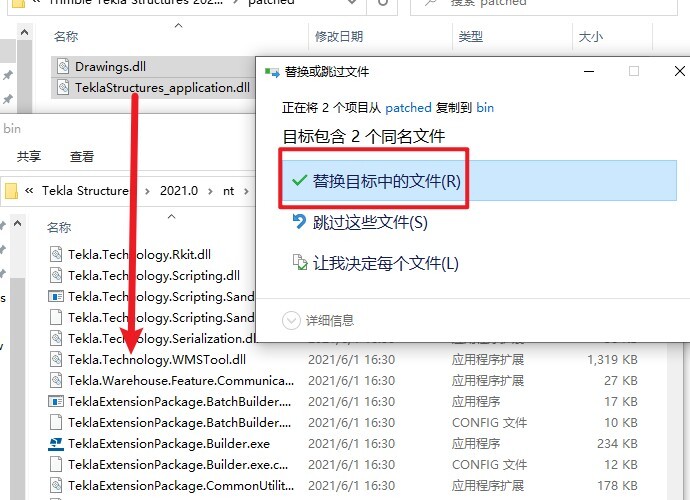This screenshot has width=690, height=500.
Task: Expand the 详细信息 details section
Action: 291,320
